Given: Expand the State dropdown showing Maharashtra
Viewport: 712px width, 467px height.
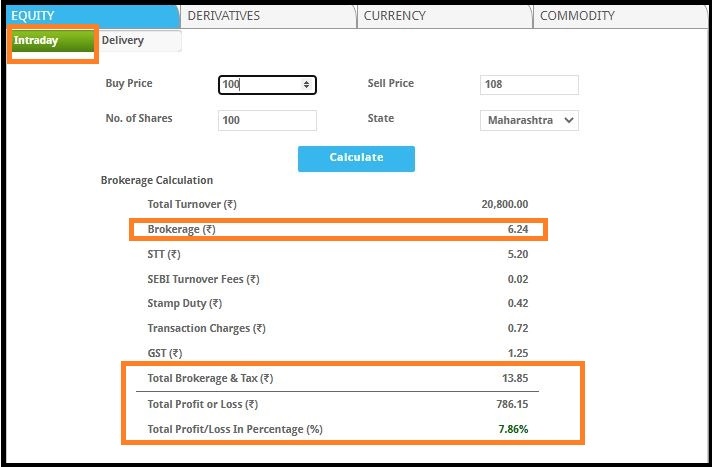Looking at the screenshot, I should [529, 120].
